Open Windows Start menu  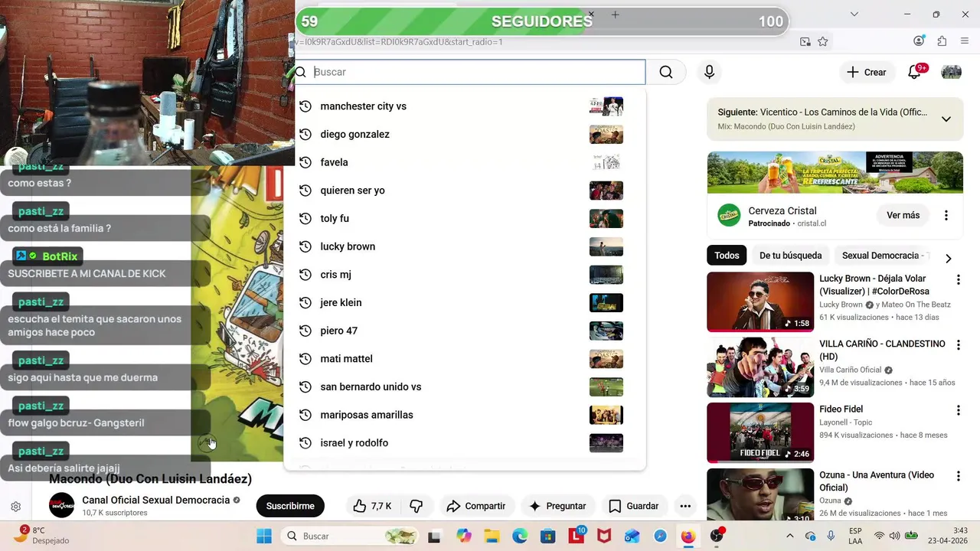pyautogui.click(x=263, y=536)
